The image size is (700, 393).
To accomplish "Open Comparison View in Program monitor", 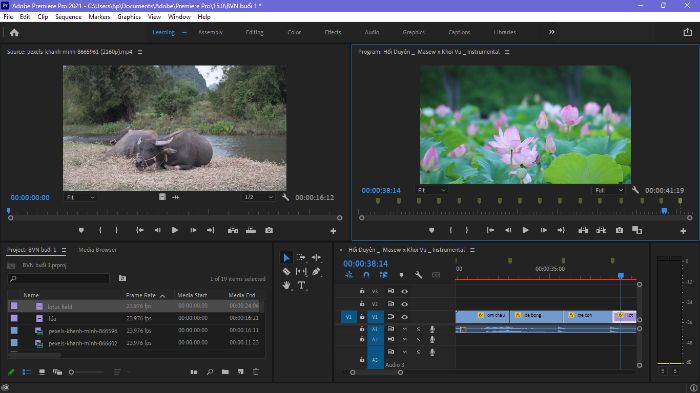I will tap(637, 230).
